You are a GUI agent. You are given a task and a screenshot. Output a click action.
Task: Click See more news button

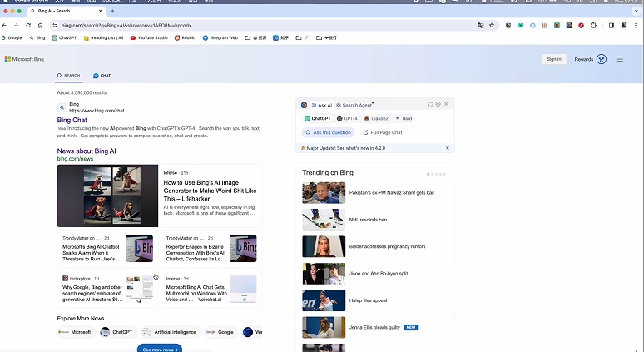click(x=160, y=349)
